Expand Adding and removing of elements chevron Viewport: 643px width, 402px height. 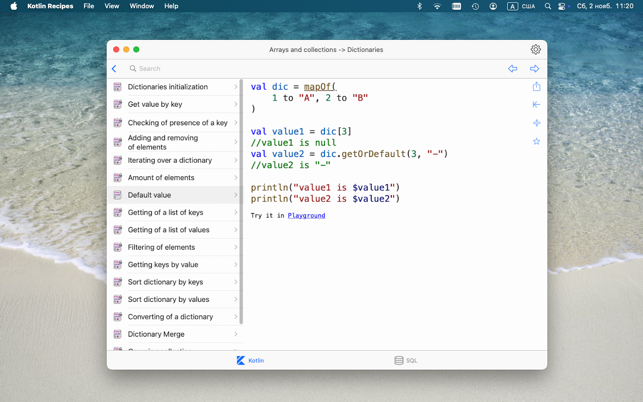[236, 142]
